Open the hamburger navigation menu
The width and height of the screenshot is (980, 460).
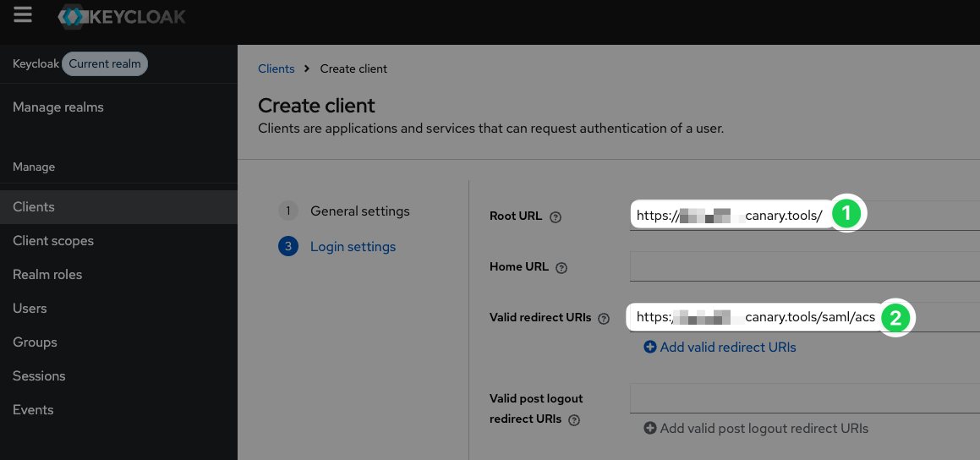click(23, 15)
